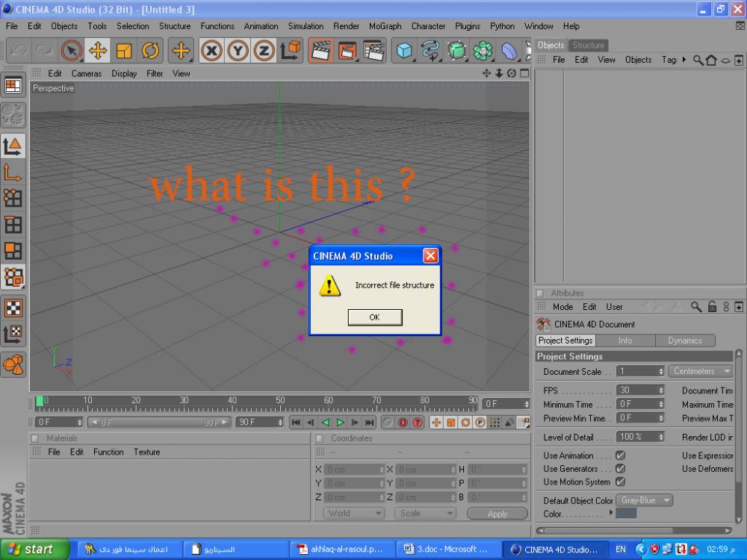Toggle the X-axis lock icon

[213, 51]
